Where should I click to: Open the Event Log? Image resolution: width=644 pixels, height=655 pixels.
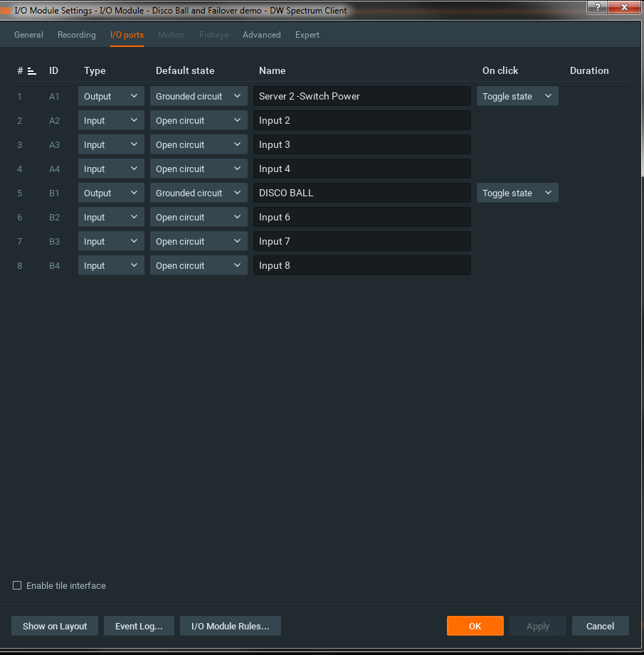(x=139, y=626)
